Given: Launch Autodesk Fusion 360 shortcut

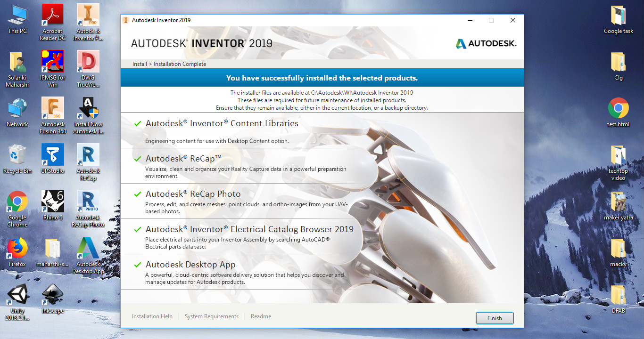Looking at the screenshot, I should [53, 116].
